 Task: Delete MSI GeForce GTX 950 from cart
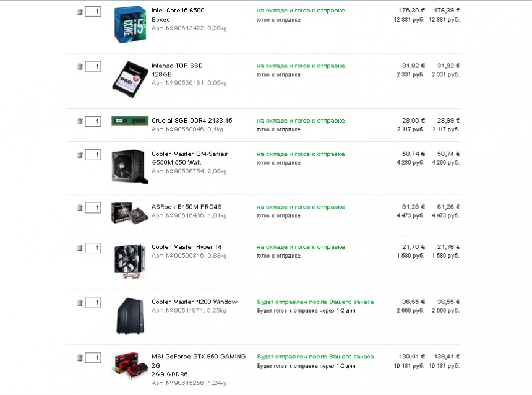pos(80,358)
